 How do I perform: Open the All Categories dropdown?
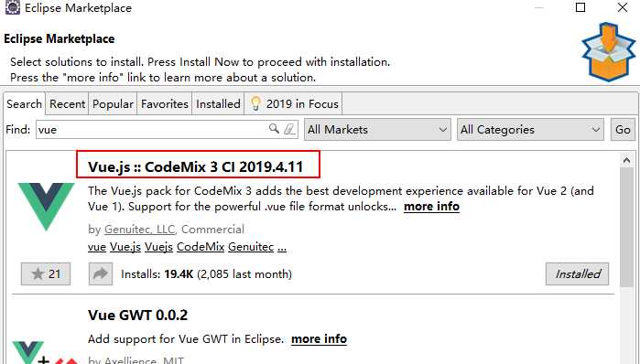click(x=530, y=130)
